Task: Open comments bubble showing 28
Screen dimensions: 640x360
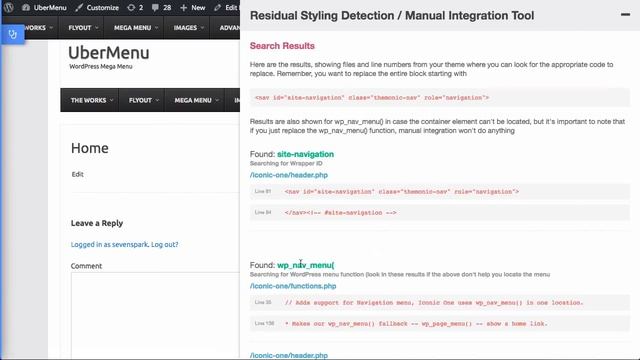Action: [161, 7]
